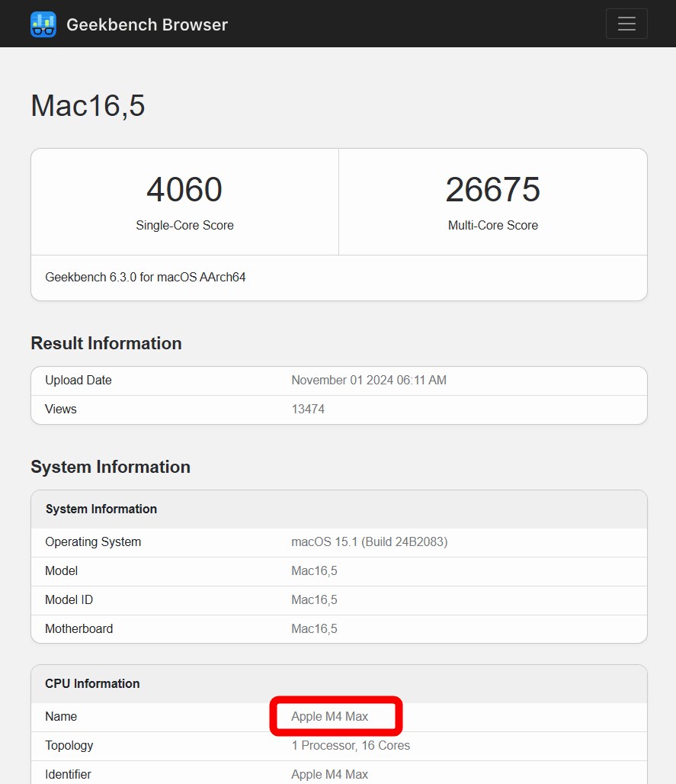The image size is (676, 784).
Task: Click the Model ID label
Action: pos(69,600)
